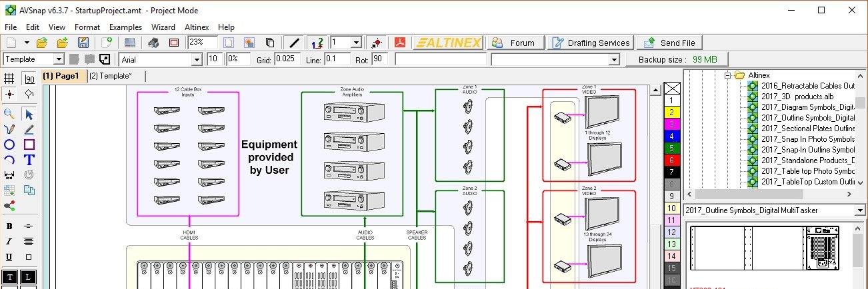Edit the Rot value 90

click(379, 59)
